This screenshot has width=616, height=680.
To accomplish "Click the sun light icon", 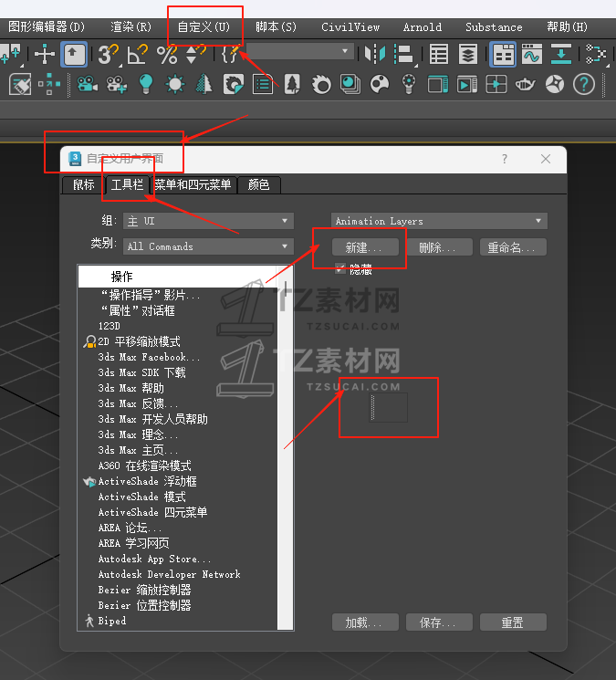I will (x=175, y=84).
